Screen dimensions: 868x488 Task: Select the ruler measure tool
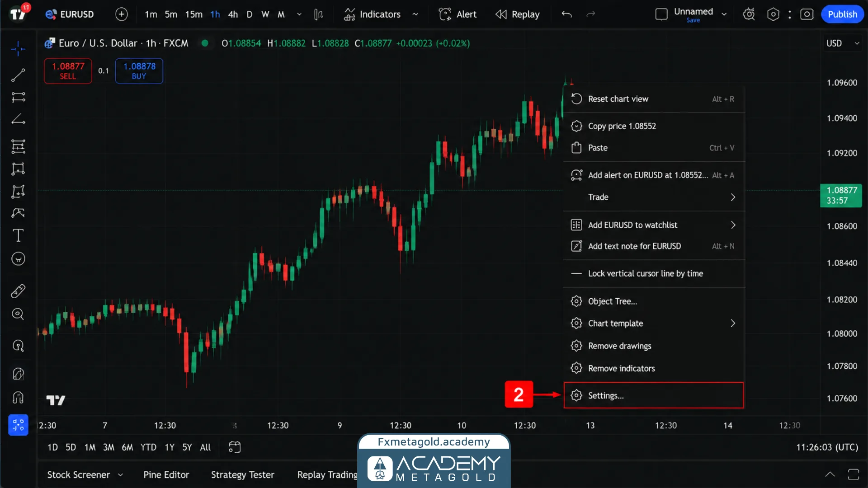click(18, 291)
